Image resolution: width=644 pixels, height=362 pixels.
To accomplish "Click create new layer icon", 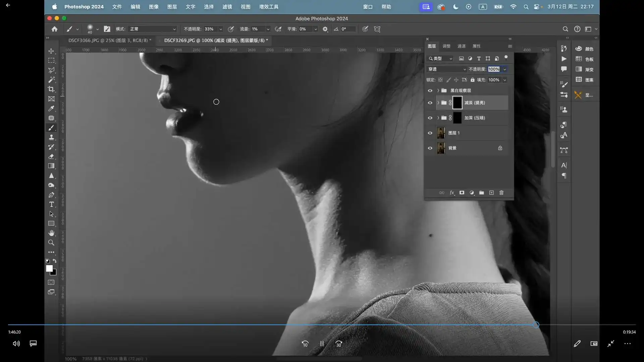I will [x=491, y=193].
